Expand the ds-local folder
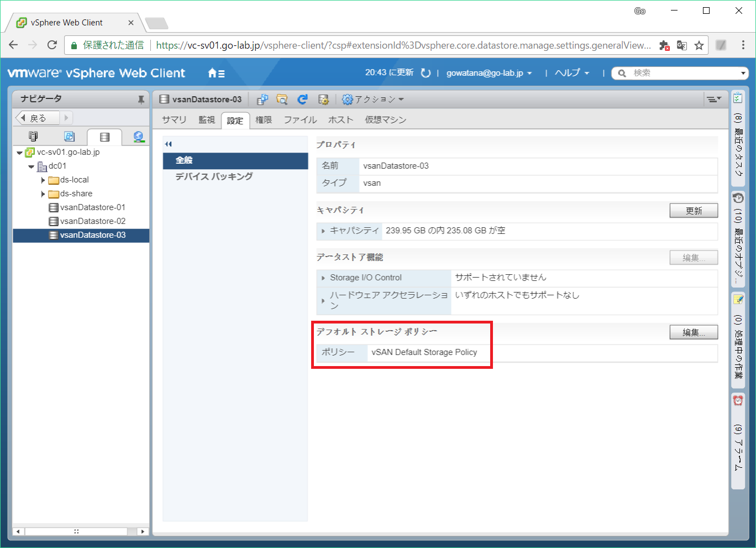The image size is (756, 548). [43, 180]
